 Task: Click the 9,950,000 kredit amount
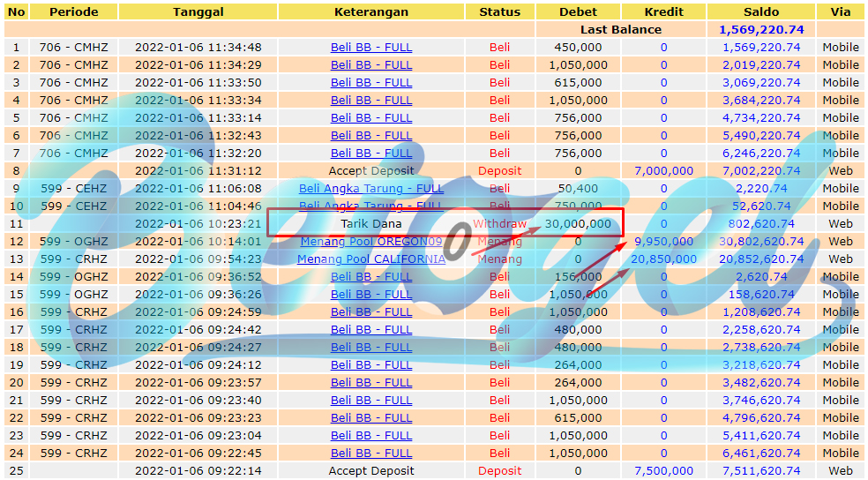663,242
